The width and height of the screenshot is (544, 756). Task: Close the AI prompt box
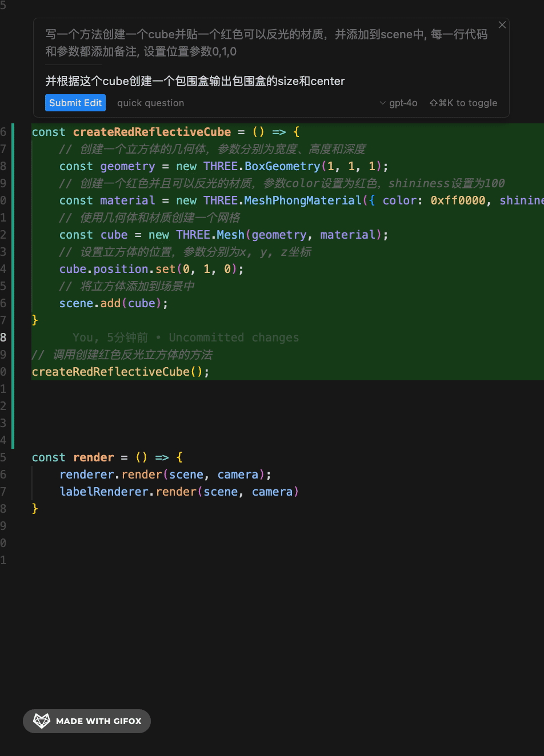tap(502, 25)
